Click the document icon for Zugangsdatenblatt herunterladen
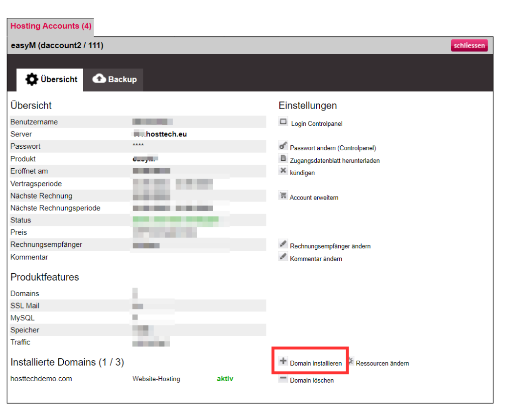The width and height of the screenshot is (510, 420). pyautogui.click(x=283, y=159)
